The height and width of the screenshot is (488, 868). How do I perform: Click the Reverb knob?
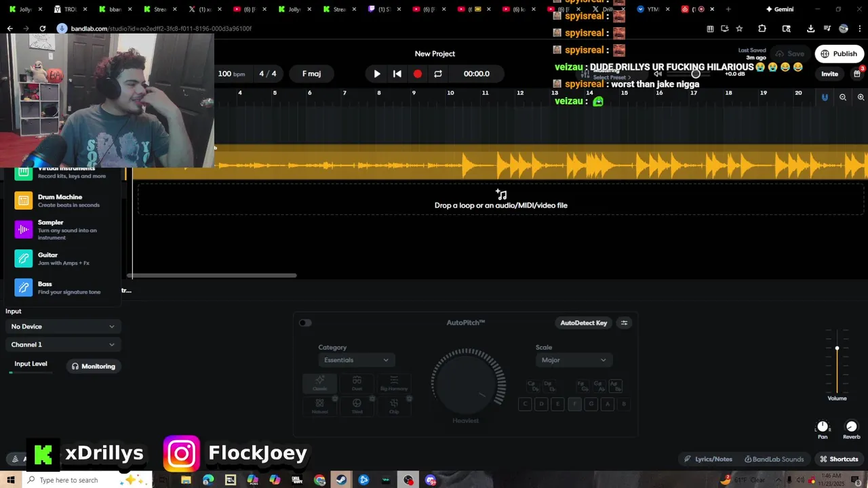tap(852, 426)
